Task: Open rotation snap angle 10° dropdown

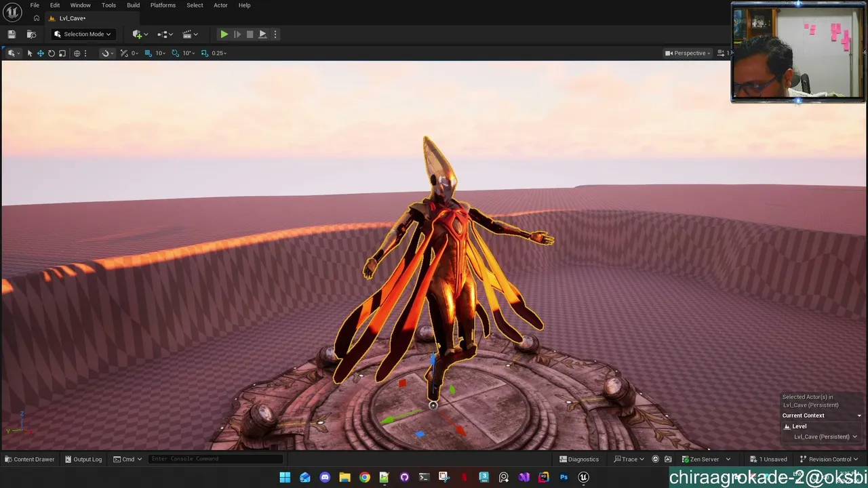Action: pyautogui.click(x=189, y=53)
